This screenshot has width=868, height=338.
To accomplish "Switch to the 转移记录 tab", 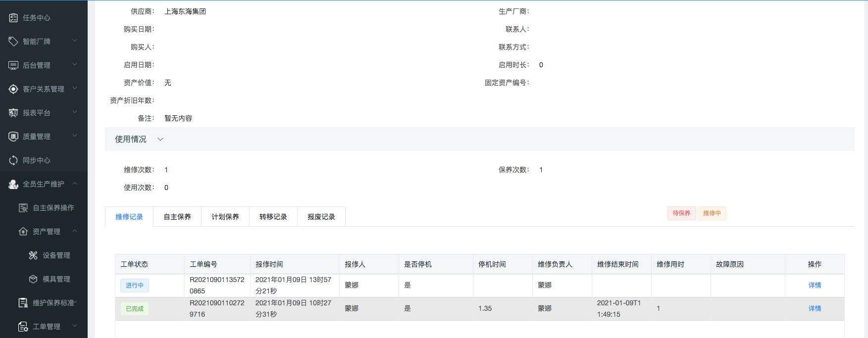I will [273, 217].
